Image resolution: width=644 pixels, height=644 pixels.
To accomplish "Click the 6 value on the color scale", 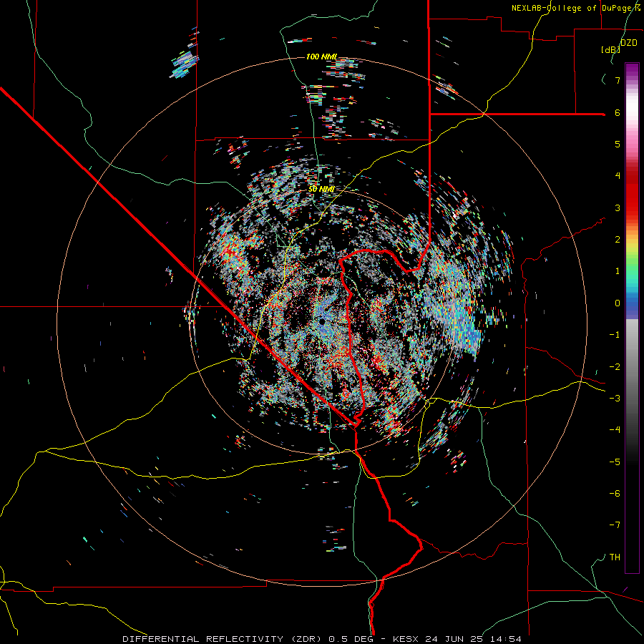I will (x=618, y=112).
